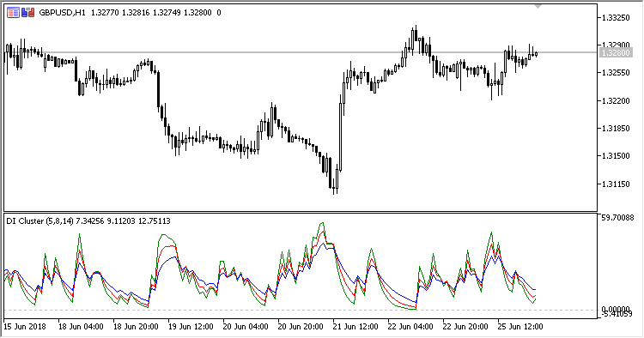Image resolution: width=644 pixels, height=338 pixels.
Task: Click indicator scale value 0.00000
Action: tap(616, 309)
